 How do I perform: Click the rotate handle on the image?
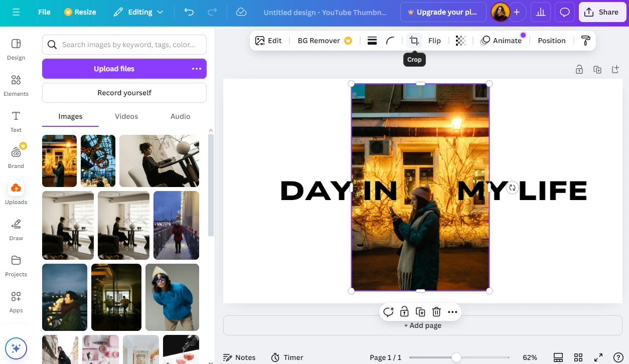(512, 188)
